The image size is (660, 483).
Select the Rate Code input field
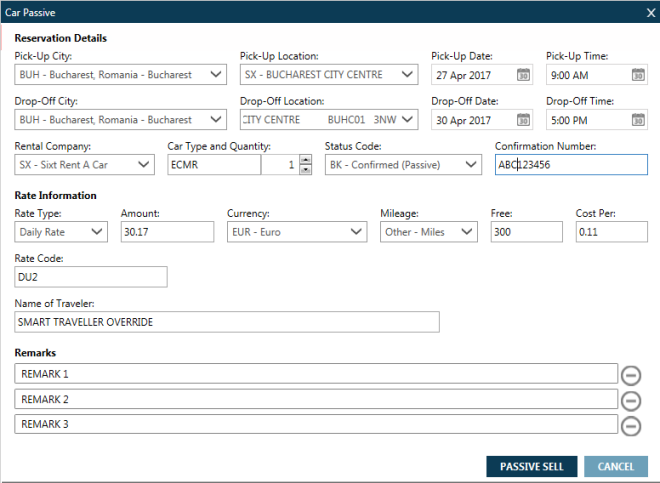tap(91, 277)
